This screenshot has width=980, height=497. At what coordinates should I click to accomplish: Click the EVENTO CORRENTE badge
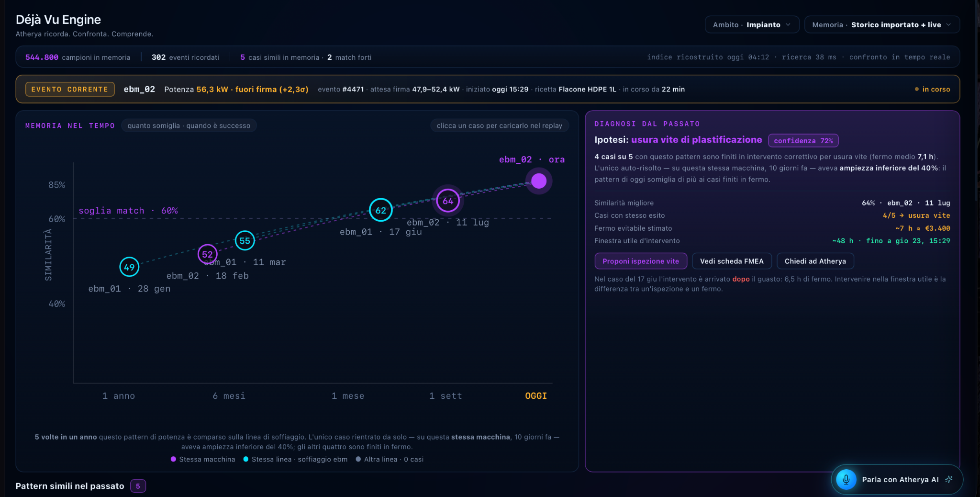coord(70,89)
